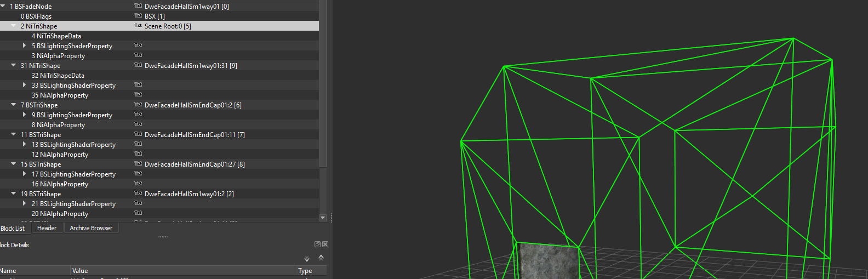Select the 19 BSTriShape row
This screenshot has height=279, width=868.
point(159,193)
